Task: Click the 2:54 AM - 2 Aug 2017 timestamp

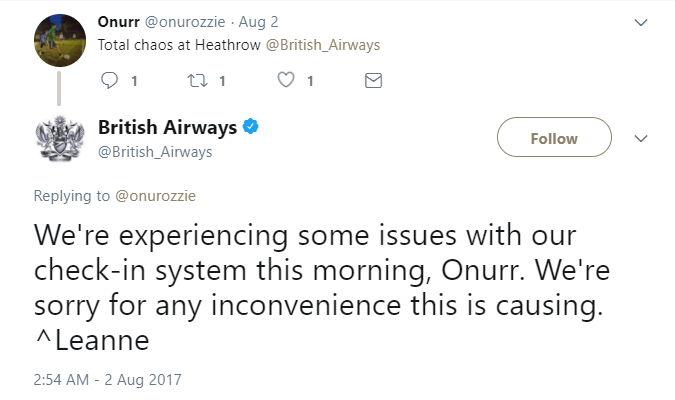Action: tap(107, 380)
